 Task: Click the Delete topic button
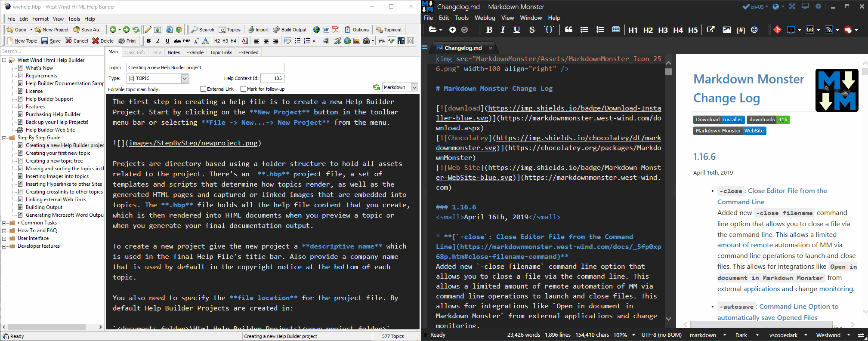(103, 41)
